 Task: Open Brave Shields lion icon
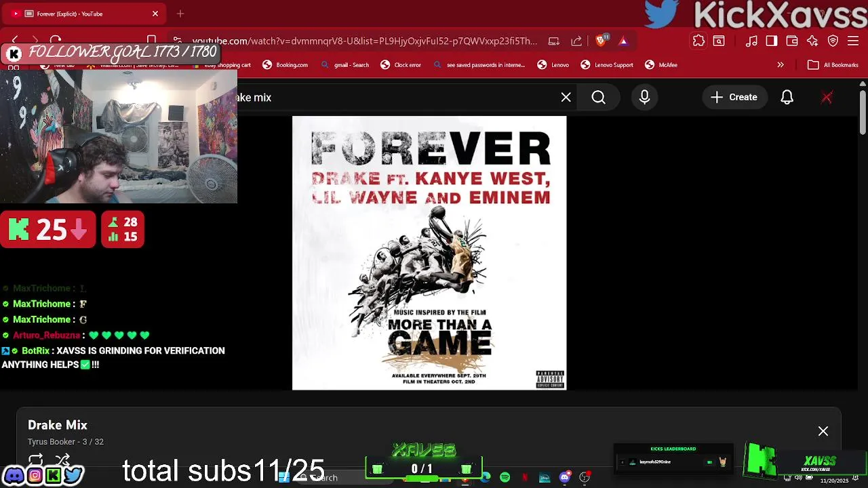point(601,41)
